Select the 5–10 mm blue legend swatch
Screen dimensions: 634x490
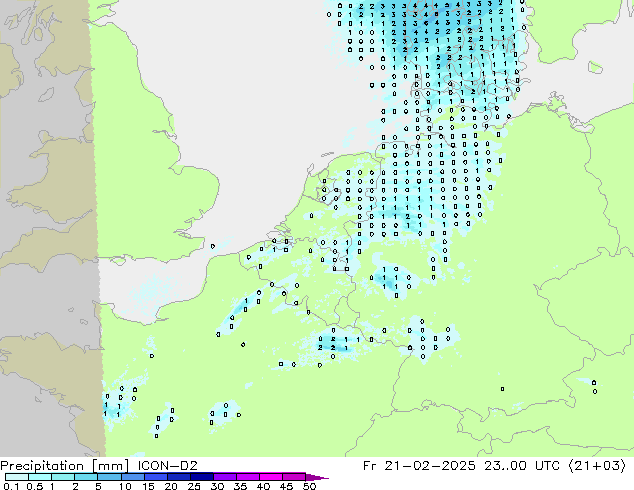click(109, 477)
